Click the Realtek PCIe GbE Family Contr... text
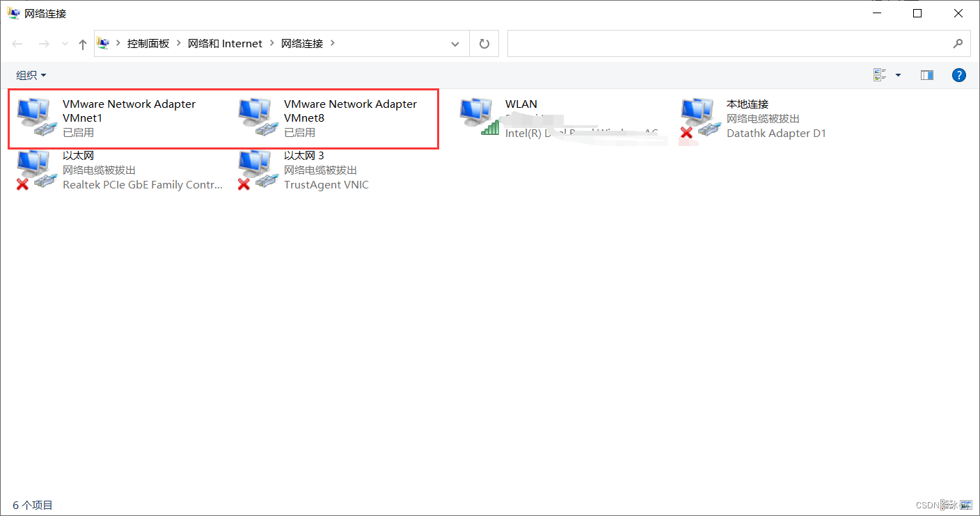The image size is (980, 516). tap(143, 185)
